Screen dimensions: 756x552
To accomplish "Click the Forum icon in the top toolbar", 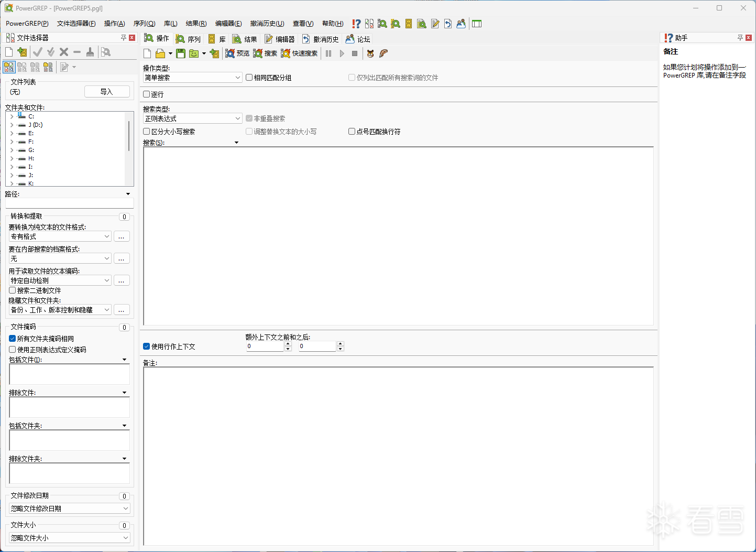I will (461, 24).
